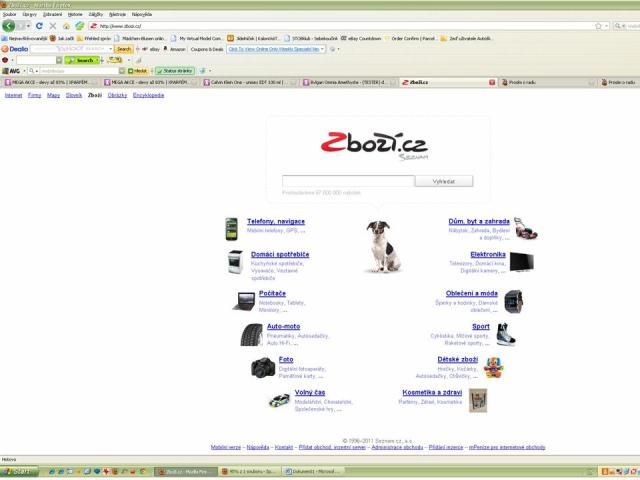The height and width of the screenshot is (480, 640).
Task: Open the Soubor menu
Action: pyautogui.click(x=9, y=14)
